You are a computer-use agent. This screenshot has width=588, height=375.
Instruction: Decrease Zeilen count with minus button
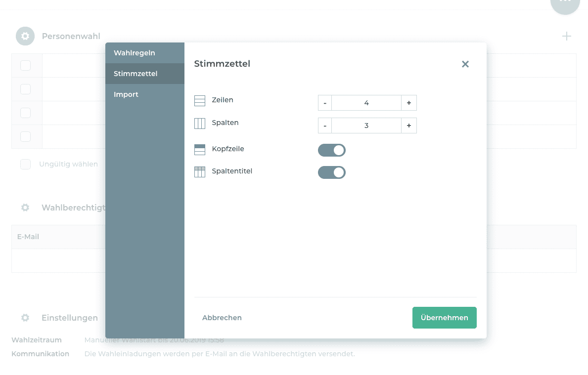[x=325, y=103]
